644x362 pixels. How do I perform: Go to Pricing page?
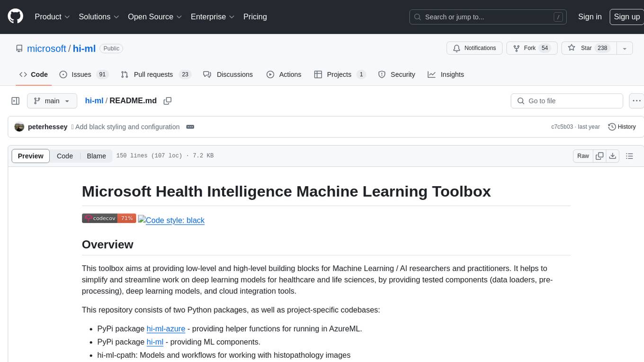pos(255,17)
